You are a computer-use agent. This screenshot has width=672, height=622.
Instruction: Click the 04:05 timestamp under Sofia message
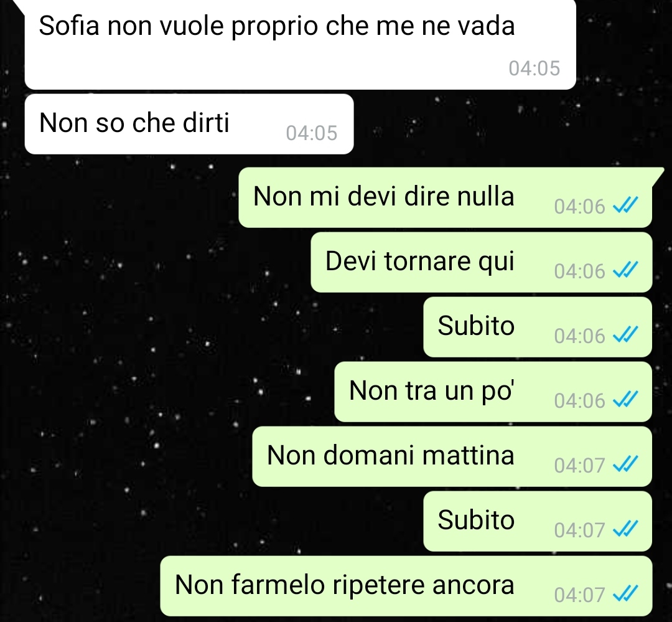(534, 68)
